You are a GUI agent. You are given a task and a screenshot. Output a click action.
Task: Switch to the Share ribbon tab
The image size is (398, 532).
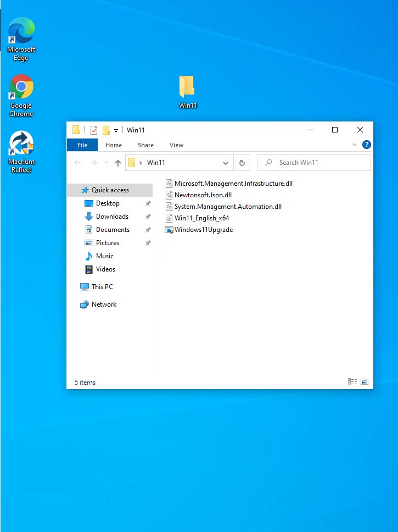click(x=146, y=145)
